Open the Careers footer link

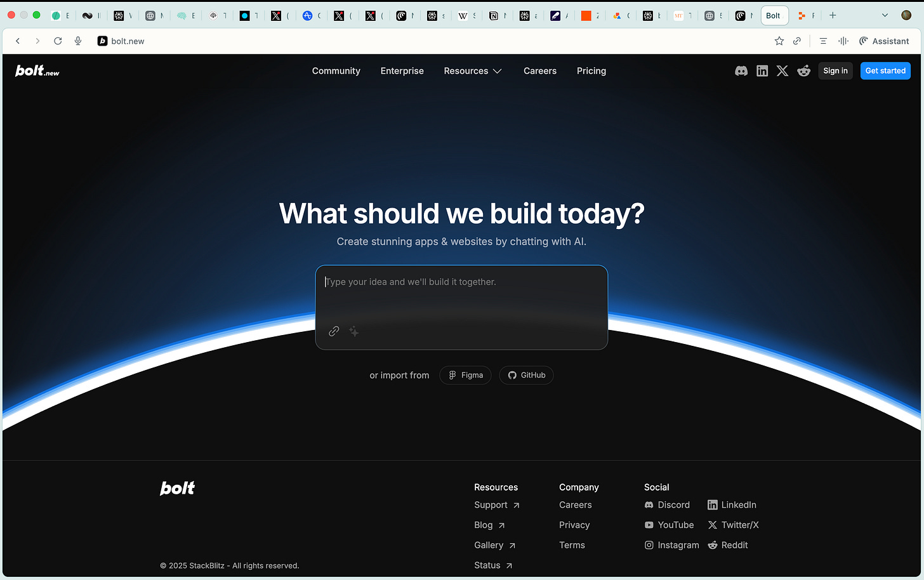point(576,505)
